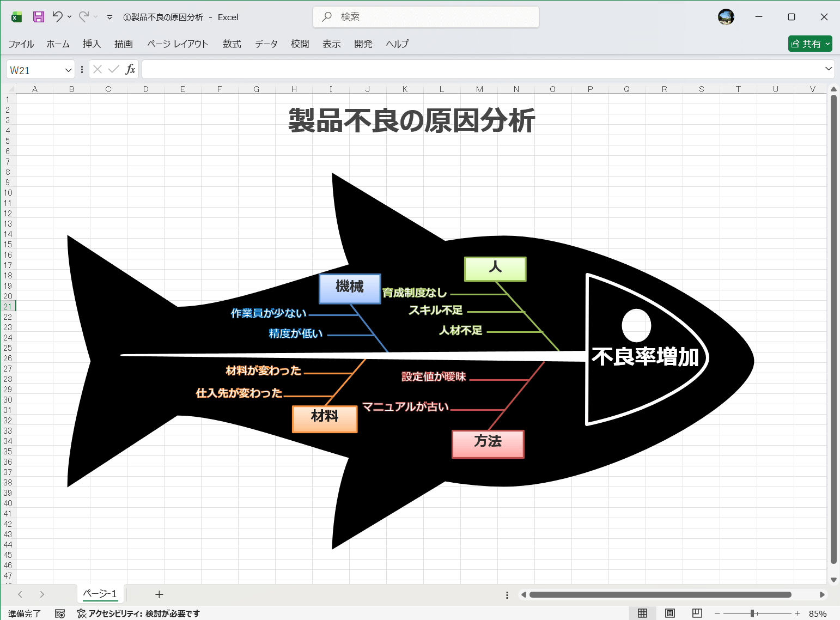Click the macro recording icon in status bar
This screenshot has height=620, width=840.
(60, 613)
